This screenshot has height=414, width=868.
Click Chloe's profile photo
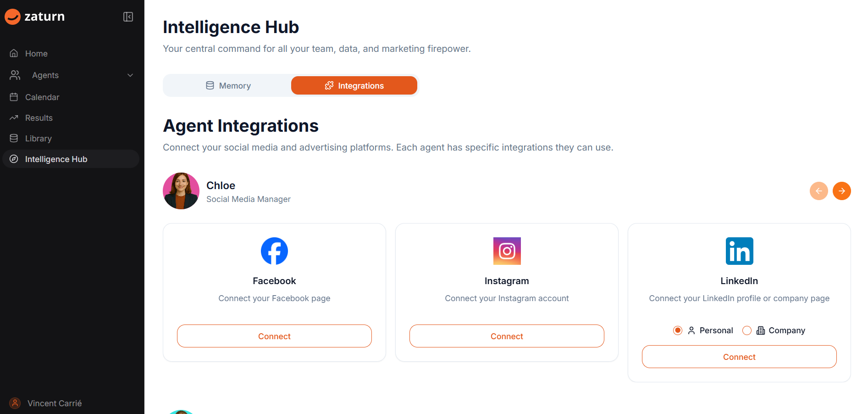click(x=181, y=191)
